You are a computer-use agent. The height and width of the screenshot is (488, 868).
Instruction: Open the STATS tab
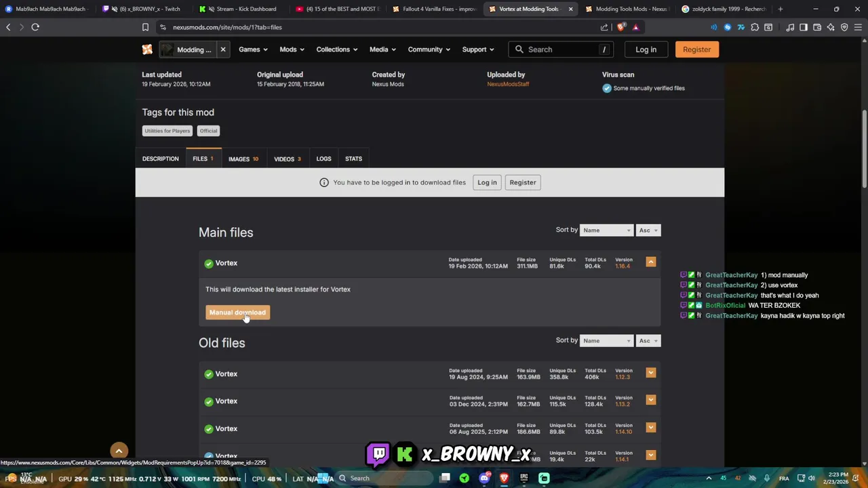click(353, 159)
